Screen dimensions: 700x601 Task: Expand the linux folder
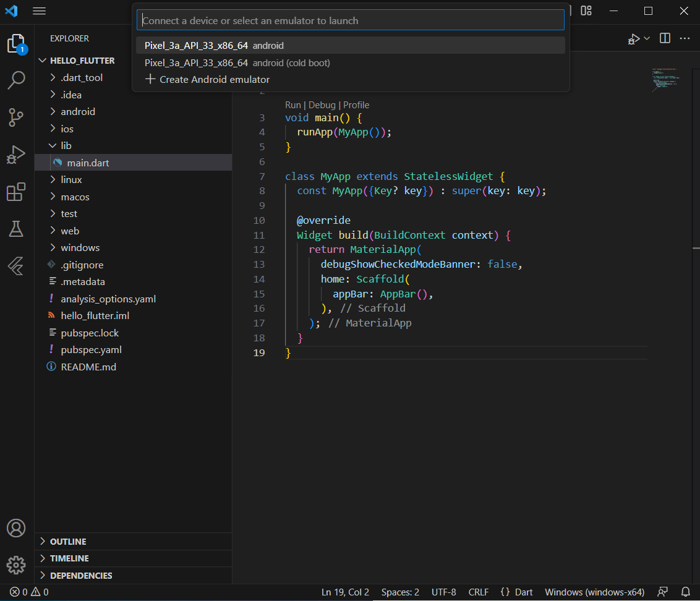pyautogui.click(x=53, y=179)
